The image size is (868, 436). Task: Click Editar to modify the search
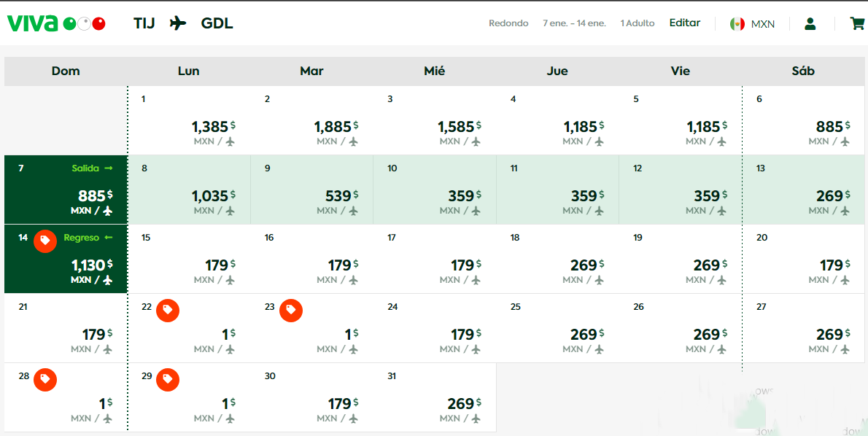(x=684, y=23)
